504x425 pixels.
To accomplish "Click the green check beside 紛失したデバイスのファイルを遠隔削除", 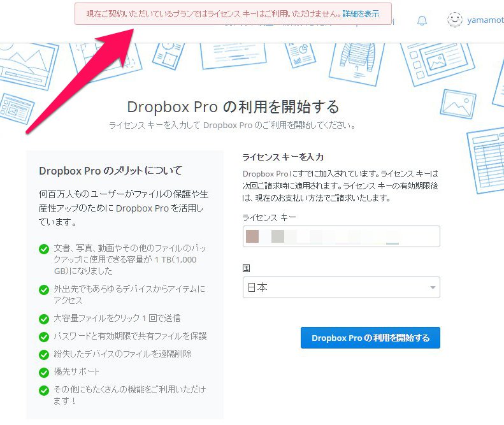I will point(44,355).
